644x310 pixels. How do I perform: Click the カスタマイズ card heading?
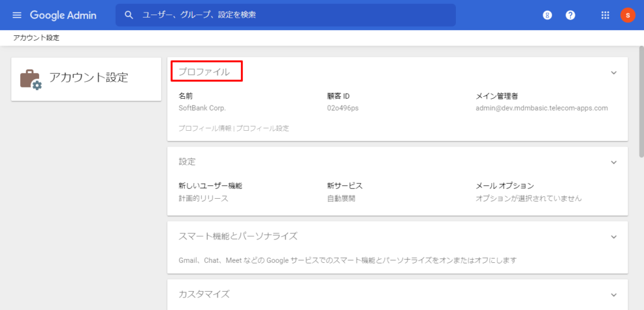(204, 294)
